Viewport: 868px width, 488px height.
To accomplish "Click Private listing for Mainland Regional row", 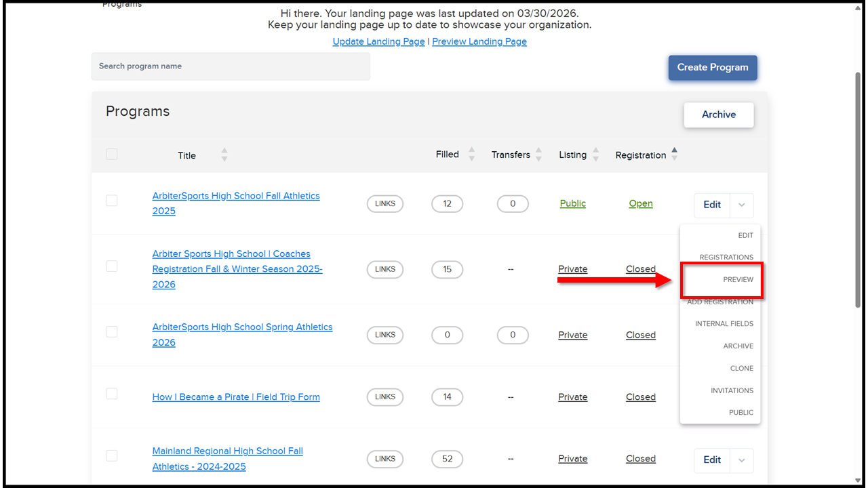I will [573, 459].
